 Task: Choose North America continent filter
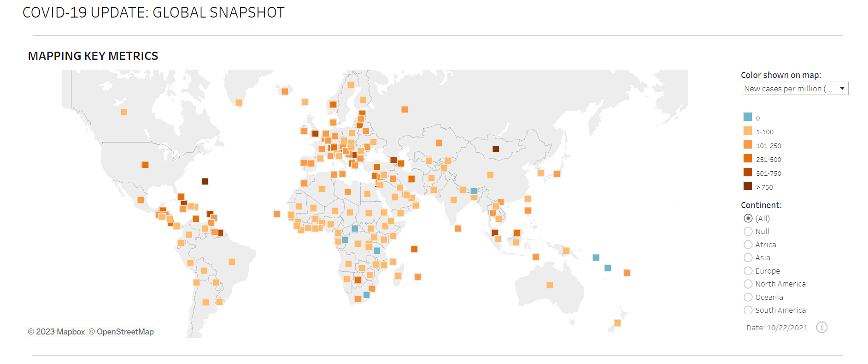(x=748, y=284)
